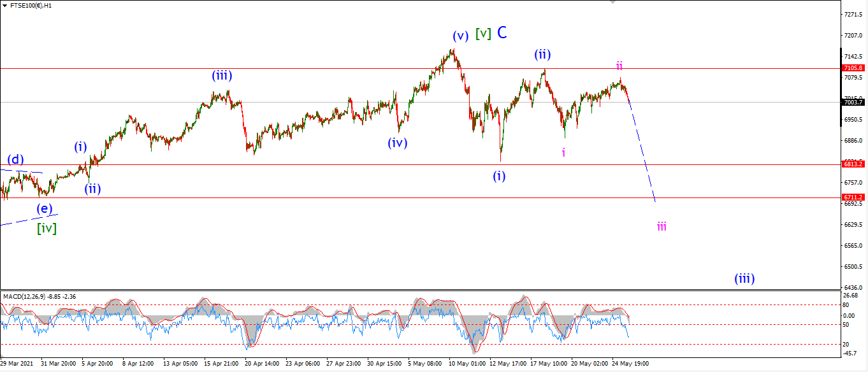Click the red 6813.2 price level label

click(x=853, y=164)
